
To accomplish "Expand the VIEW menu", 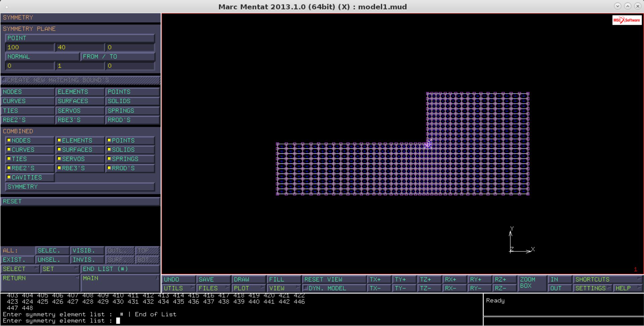I will [284, 288].
